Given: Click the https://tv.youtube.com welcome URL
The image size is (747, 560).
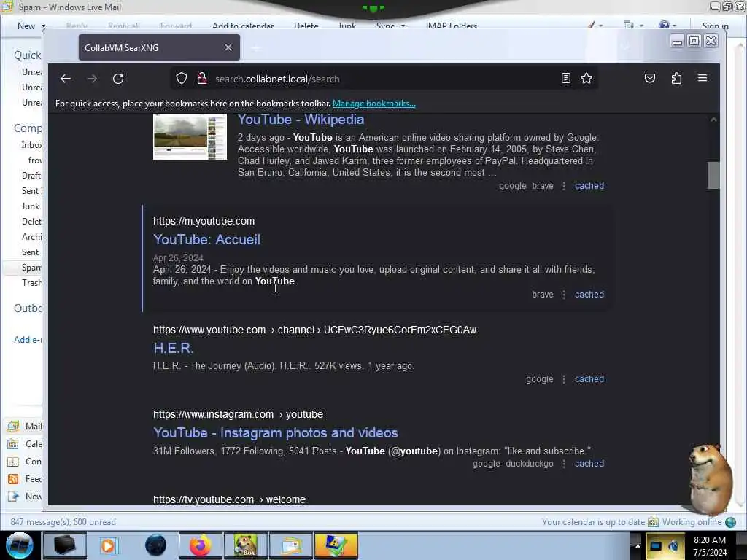Looking at the screenshot, I should pos(229,499).
